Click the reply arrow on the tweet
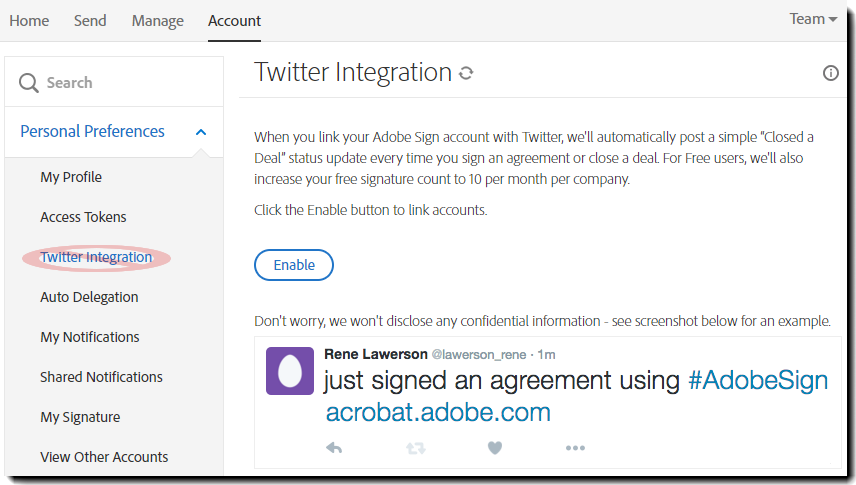This screenshot has height=485, width=856. pos(334,448)
